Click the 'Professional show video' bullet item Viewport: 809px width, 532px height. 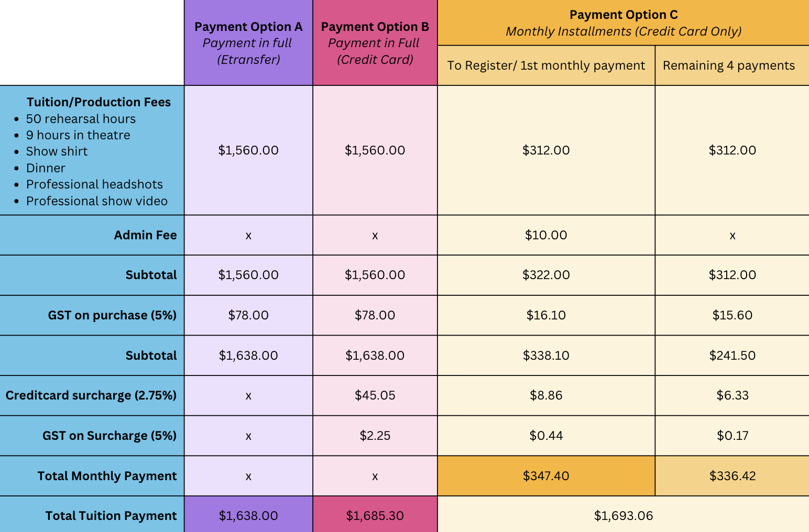[x=97, y=201]
